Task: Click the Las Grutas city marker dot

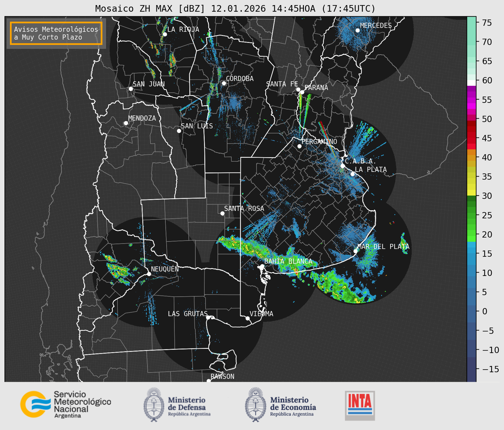Action: (208, 317)
